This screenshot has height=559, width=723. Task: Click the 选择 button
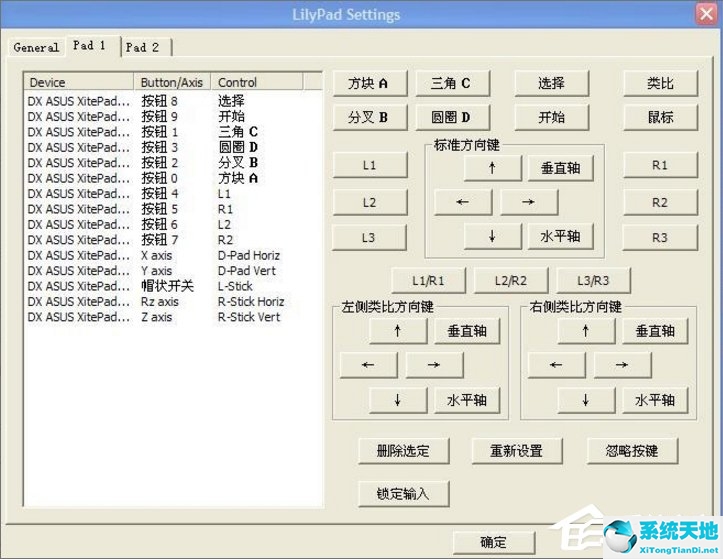pos(551,83)
